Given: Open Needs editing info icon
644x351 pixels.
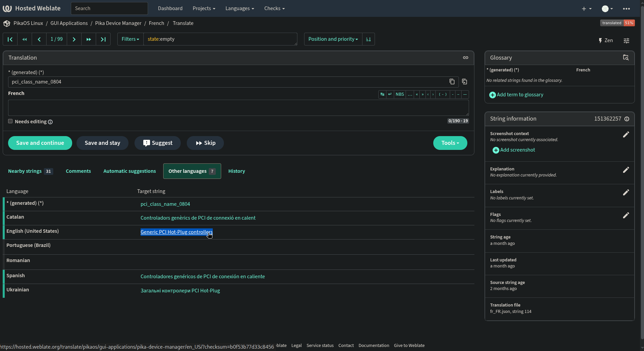Looking at the screenshot, I should 50,122.
